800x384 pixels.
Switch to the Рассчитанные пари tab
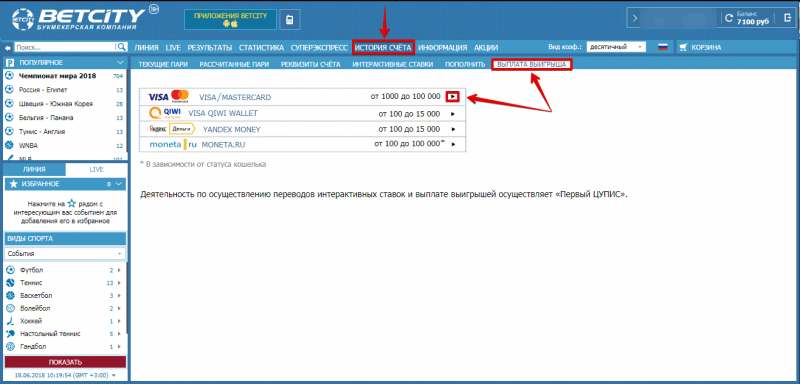[x=234, y=65]
